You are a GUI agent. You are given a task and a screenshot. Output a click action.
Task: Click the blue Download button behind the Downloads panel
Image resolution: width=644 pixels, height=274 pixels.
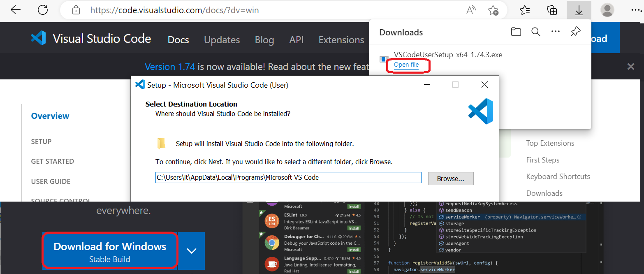pos(605,38)
